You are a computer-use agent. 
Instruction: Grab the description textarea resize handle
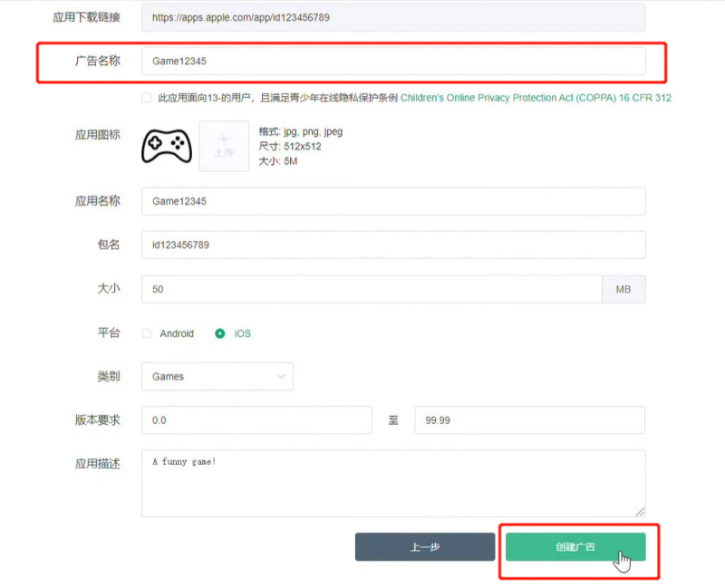[640, 511]
